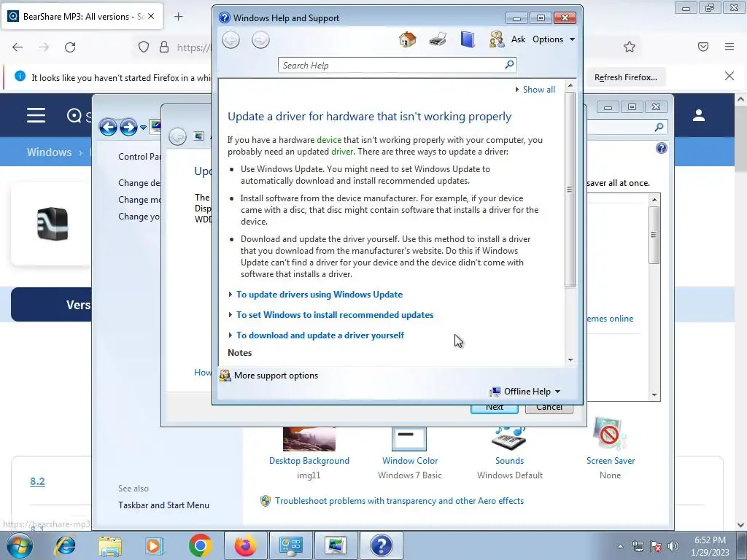Screen dimensions: 747x560
Task: Open Windows breadcrumb link on webpage
Action: [x=49, y=152]
